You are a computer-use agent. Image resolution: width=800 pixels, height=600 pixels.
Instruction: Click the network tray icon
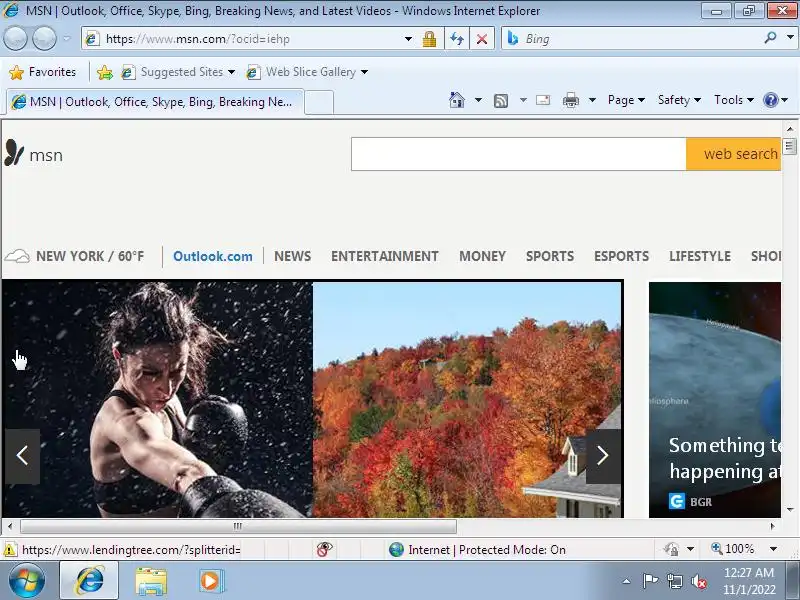coord(674,581)
